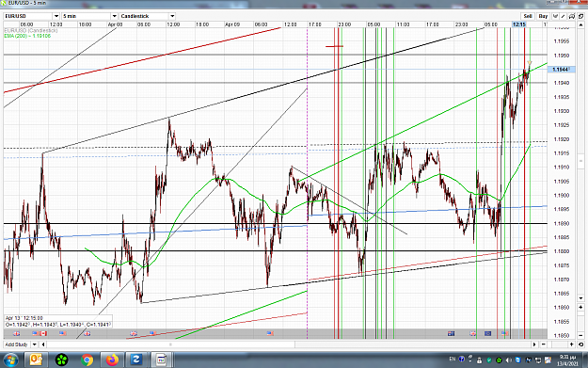Open Outlook from the taskbar

(36, 360)
